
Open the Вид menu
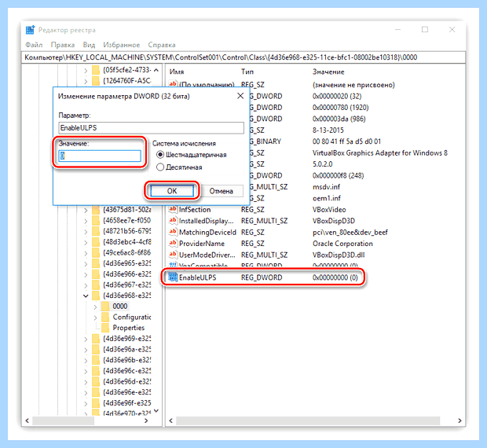[x=89, y=45]
